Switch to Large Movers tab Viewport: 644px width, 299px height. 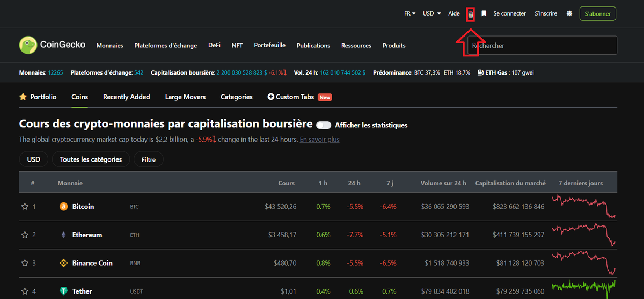pyautogui.click(x=185, y=97)
